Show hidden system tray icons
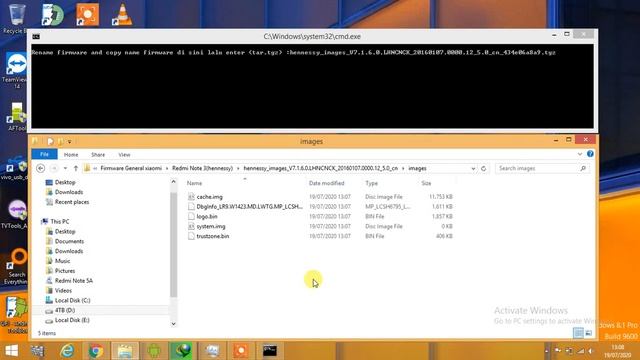 [x=547, y=351]
